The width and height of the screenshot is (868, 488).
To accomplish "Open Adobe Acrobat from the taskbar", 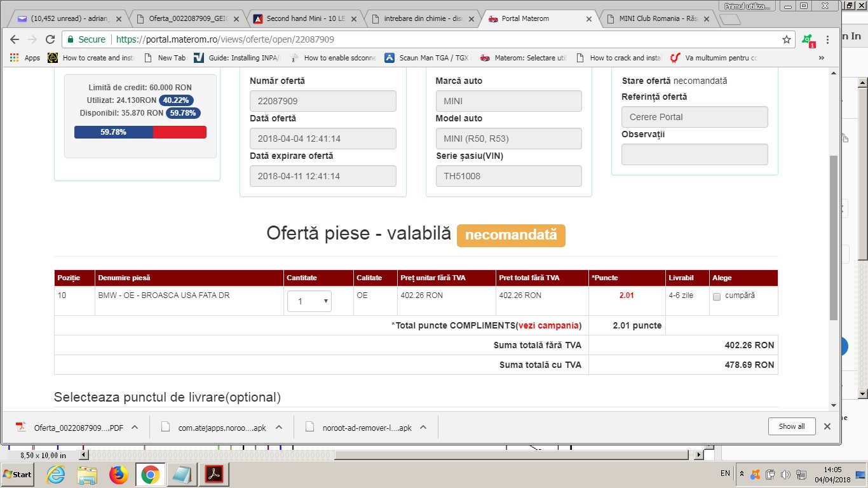I will click(x=214, y=475).
